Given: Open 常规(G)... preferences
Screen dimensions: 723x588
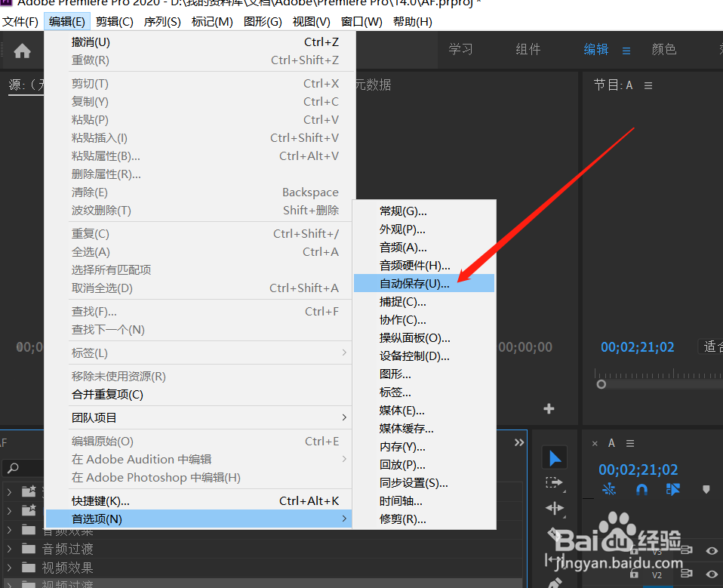Looking at the screenshot, I should [x=424, y=211].
